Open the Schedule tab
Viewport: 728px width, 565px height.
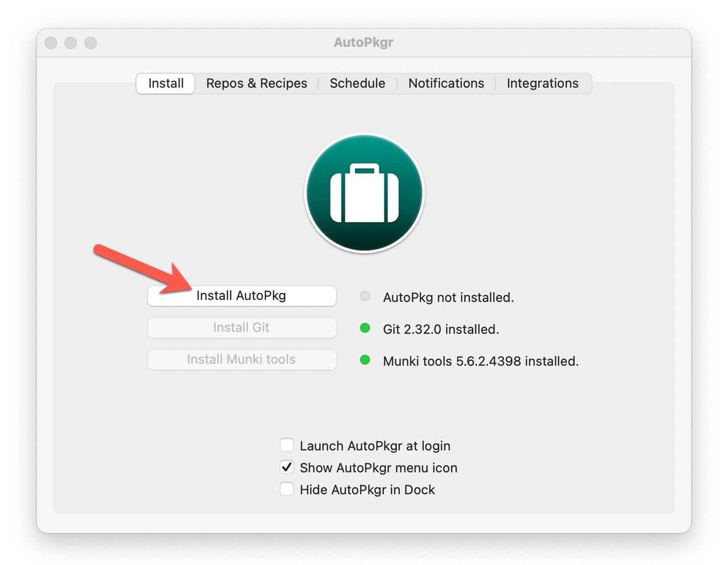point(357,84)
